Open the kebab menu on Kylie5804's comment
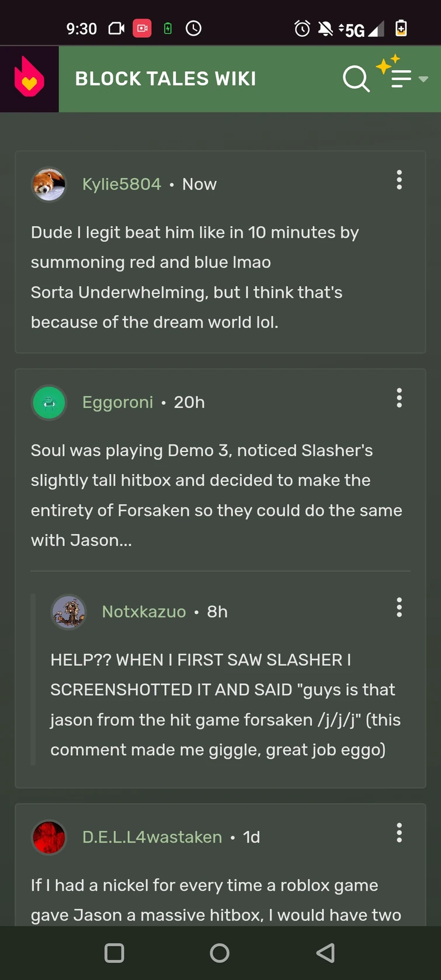This screenshot has height=980, width=441. pyautogui.click(x=399, y=180)
